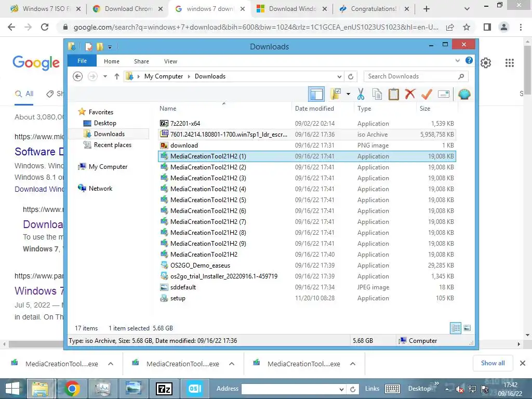
Task: Click the Chrome reload page button
Action: tap(45, 27)
